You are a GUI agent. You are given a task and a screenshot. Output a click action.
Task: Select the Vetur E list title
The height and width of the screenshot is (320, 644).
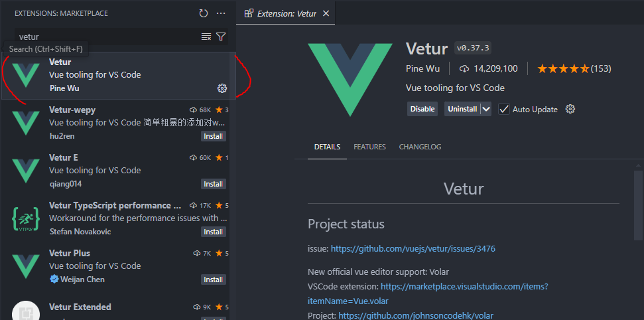tap(63, 157)
